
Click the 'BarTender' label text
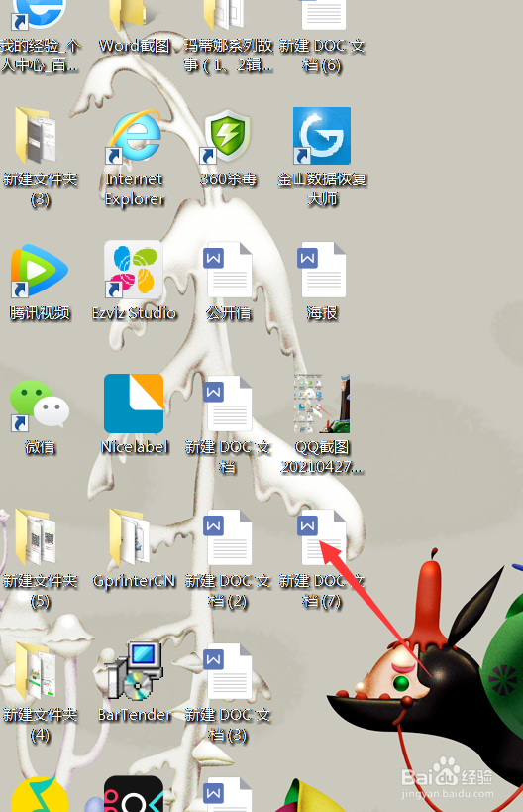click(x=135, y=715)
